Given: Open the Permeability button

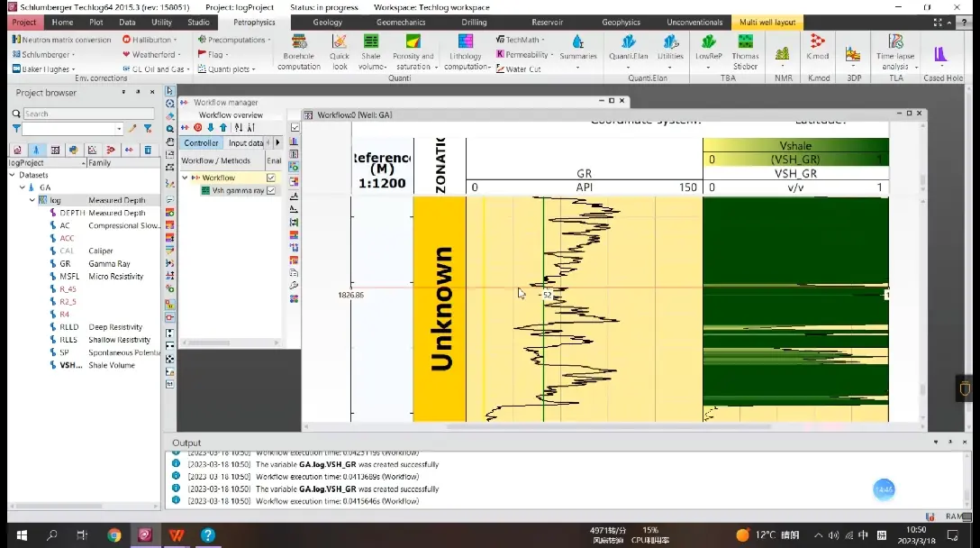Looking at the screenshot, I should tap(525, 54).
